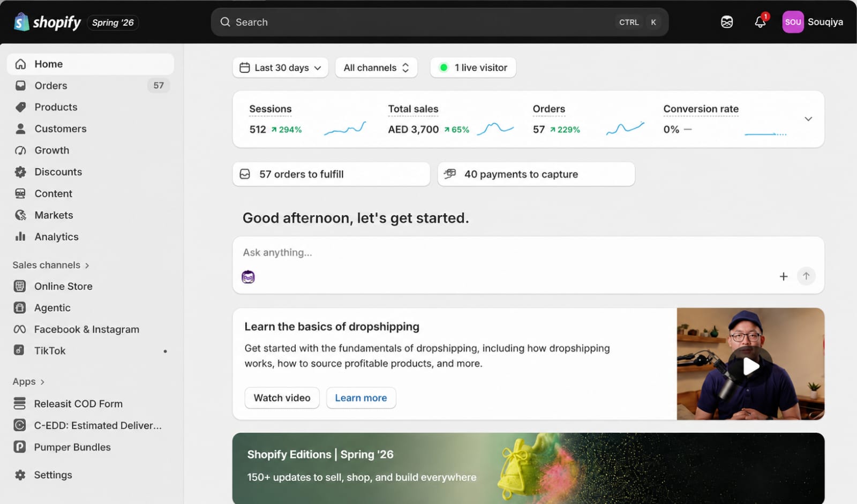Click the 1 live visitor button

473,67
